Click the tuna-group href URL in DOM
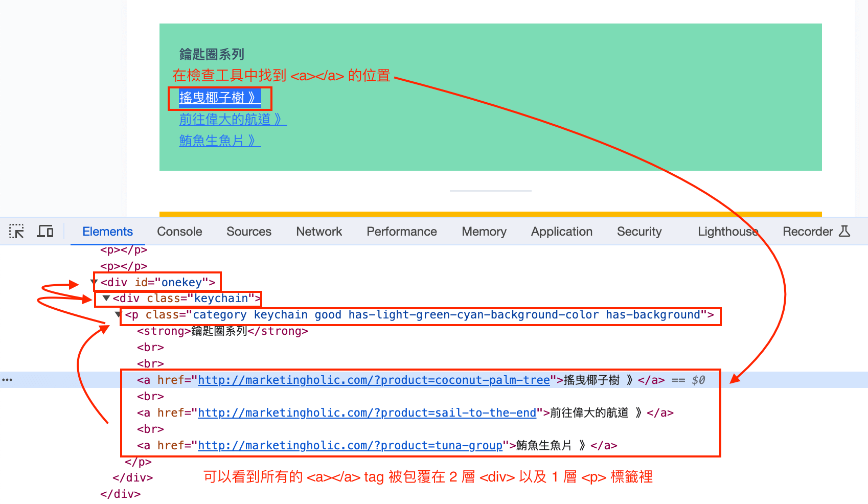 350,445
